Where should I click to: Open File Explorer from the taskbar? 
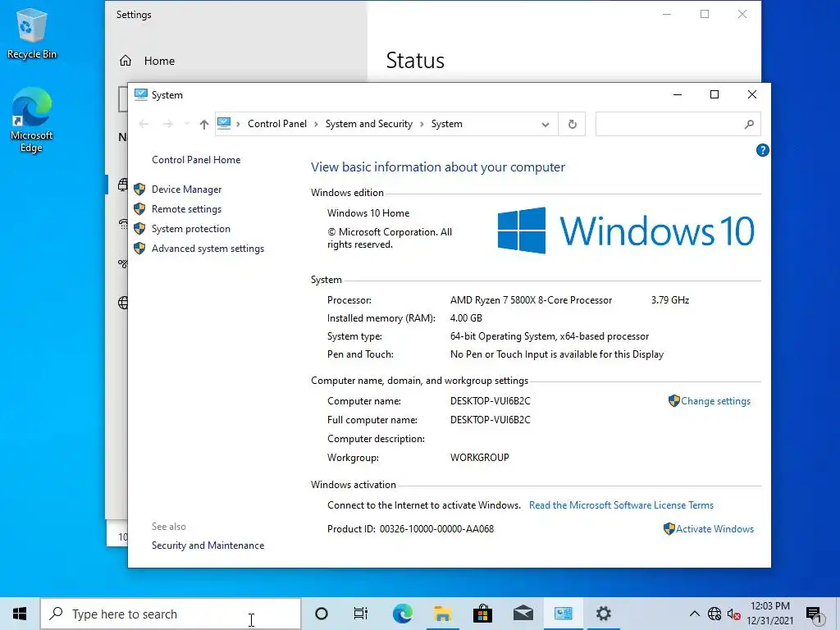tap(442, 614)
